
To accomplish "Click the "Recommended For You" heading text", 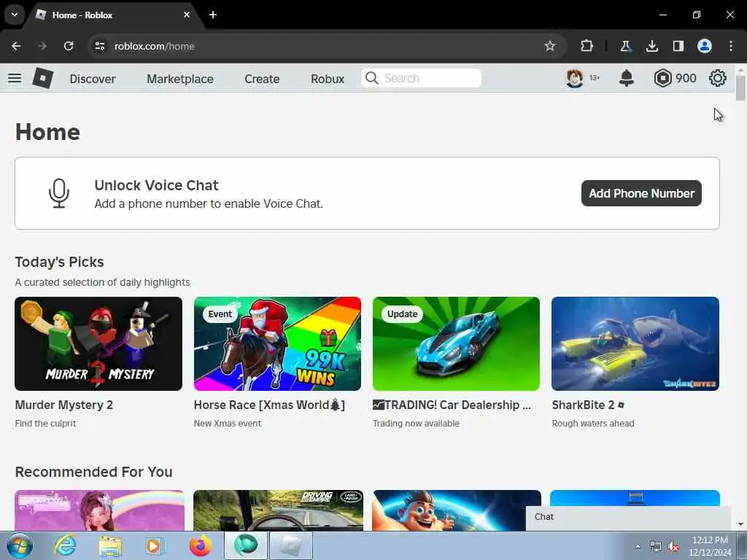I will pos(94,472).
